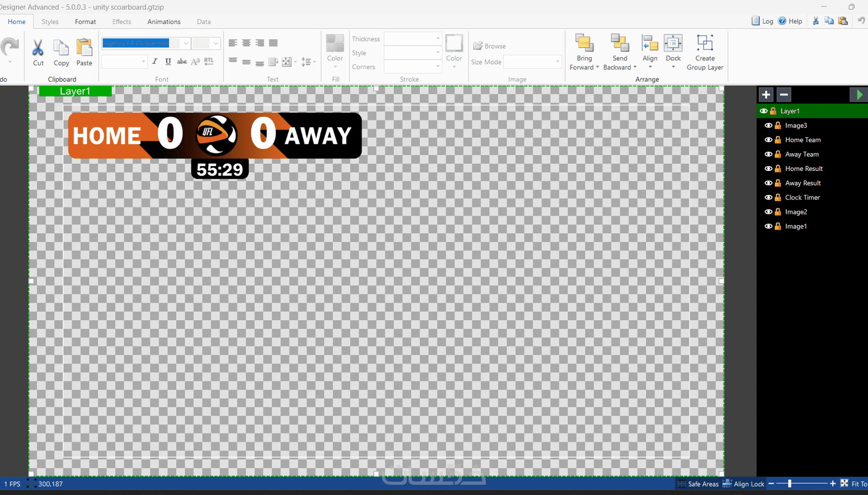Open the Data ribbon tab
Screen dimensions: 868x495
pos(204,21)
